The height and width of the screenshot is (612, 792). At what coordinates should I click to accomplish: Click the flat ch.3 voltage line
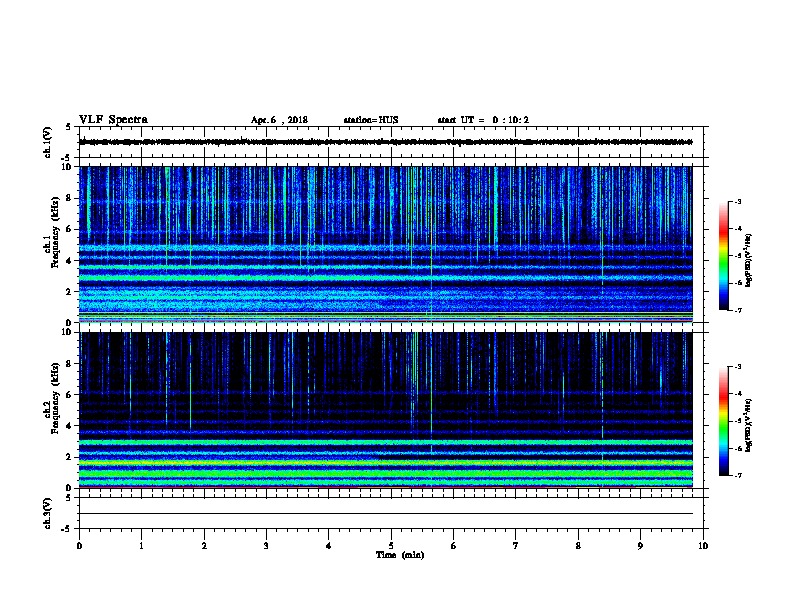(386, 514)
